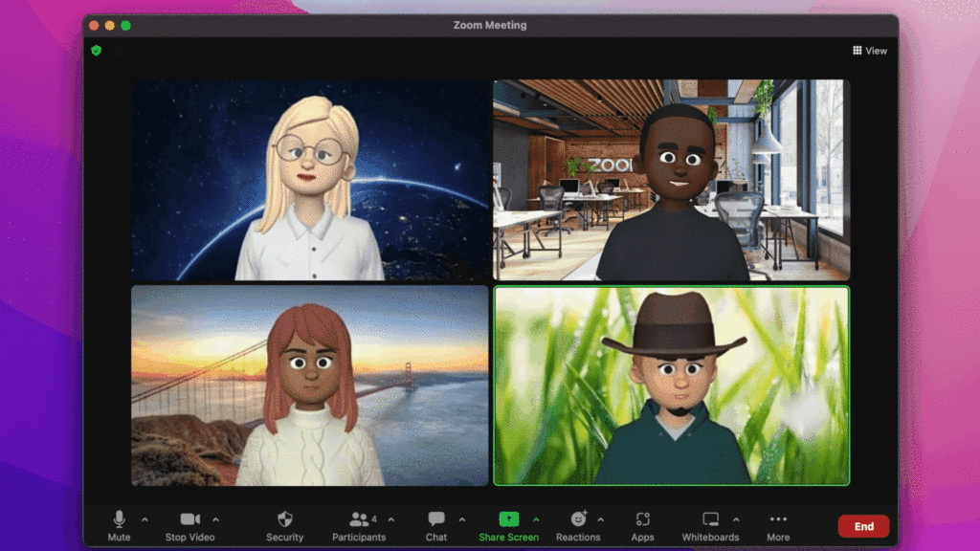Screen dimensions: 980x551
Task: Click the red End button
Action: click(863, 526)
